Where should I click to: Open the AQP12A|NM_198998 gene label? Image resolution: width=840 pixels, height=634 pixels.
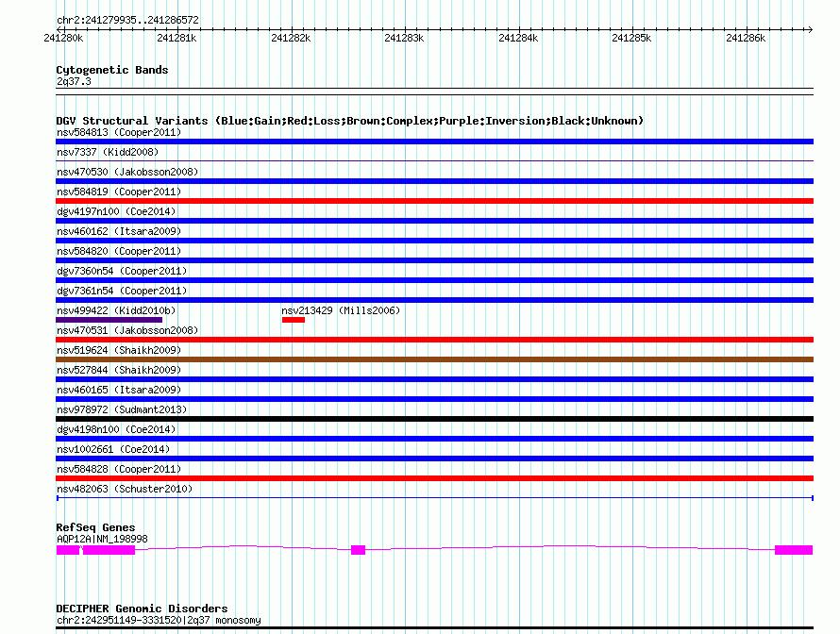101,539
